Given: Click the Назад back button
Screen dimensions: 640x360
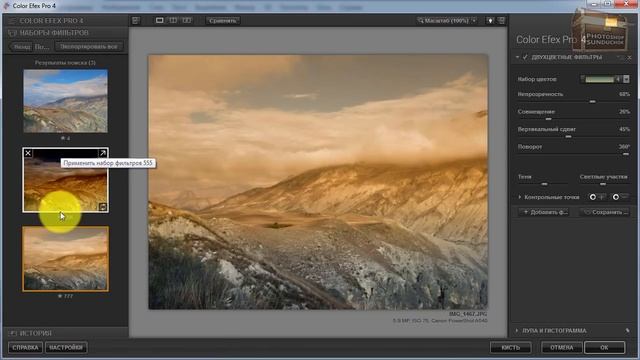Looking at the screenshot, I should coord(22,47).
